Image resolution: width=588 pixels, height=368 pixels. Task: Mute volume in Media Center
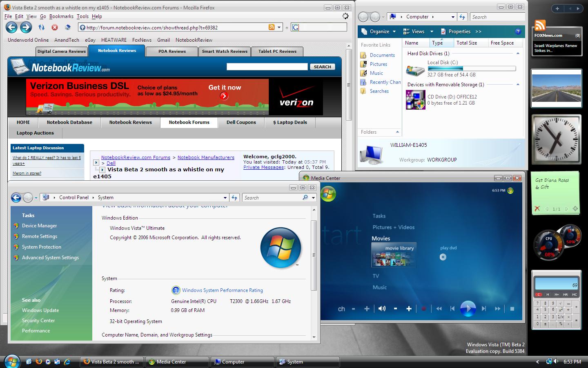(382, 309)
